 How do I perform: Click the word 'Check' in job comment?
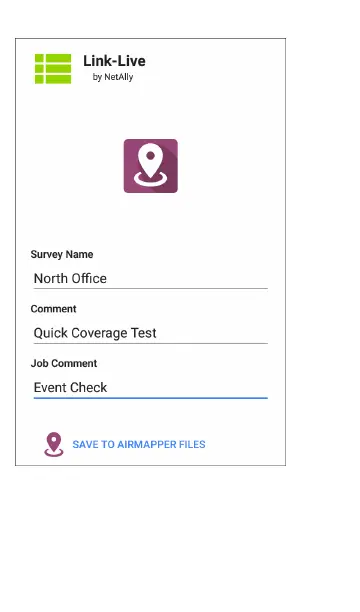pos(89,388)
